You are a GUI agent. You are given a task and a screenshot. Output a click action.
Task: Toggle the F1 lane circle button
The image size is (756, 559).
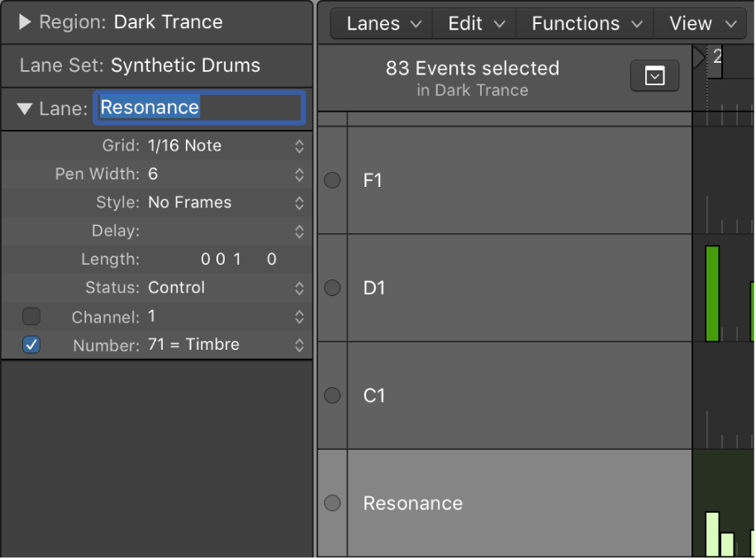[x=332, y=180]
